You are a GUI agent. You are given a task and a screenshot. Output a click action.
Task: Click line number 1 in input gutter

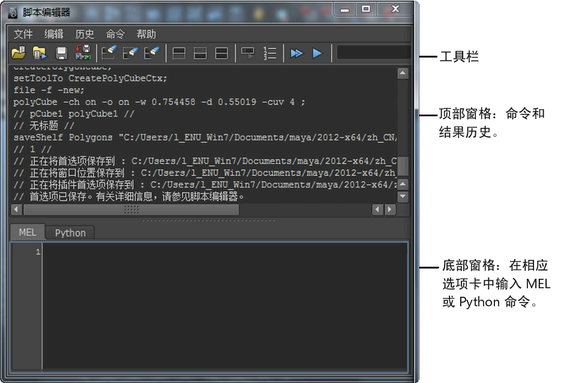click(x=38, y=252)
